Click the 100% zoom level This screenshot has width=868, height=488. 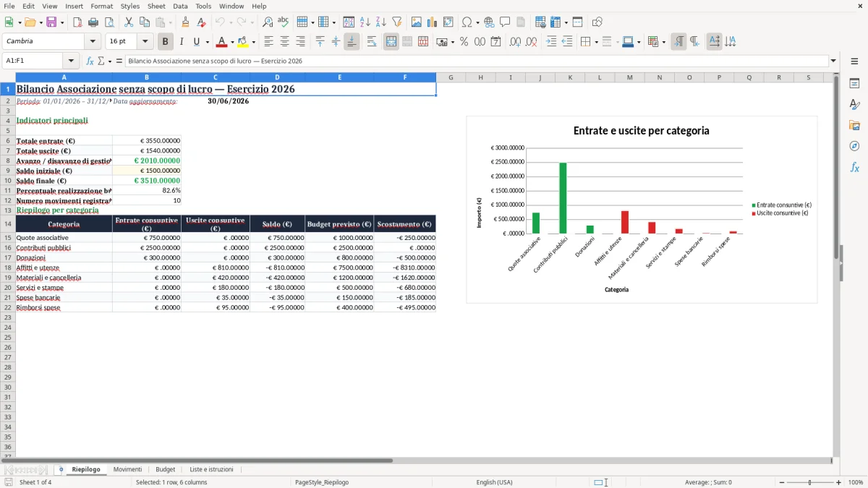click(856, 482)
